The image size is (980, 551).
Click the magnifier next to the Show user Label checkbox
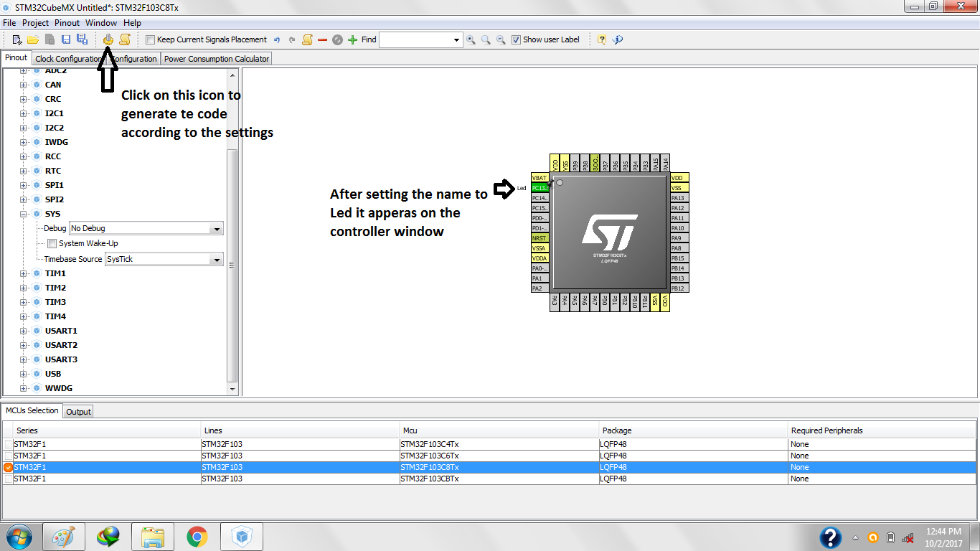pos(501,39)
